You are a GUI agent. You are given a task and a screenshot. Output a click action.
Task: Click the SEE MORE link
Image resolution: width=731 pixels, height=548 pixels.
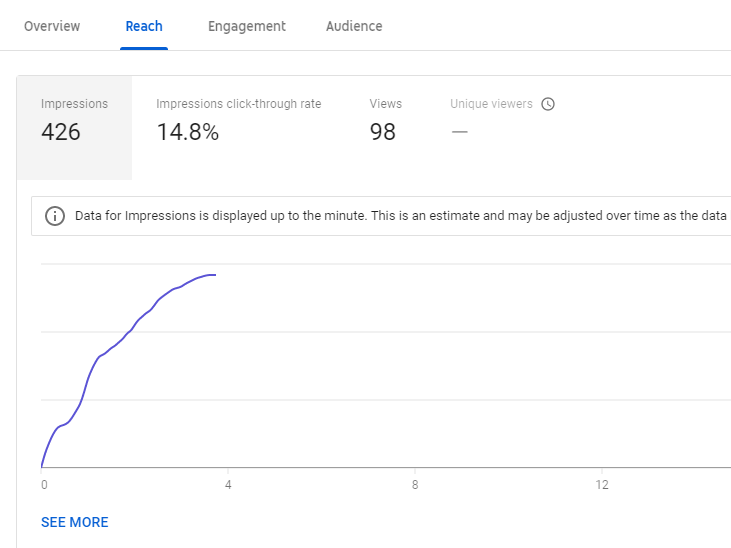tap(75, 522)
